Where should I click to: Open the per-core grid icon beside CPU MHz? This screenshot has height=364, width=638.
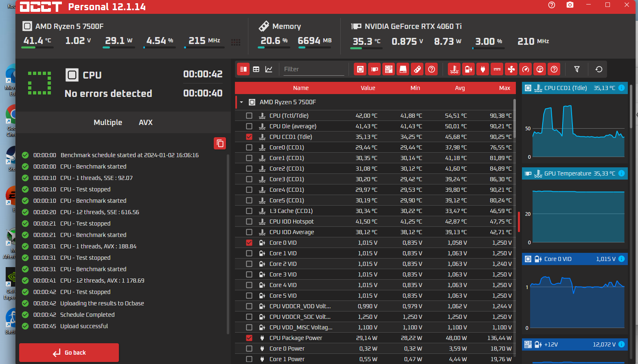(x=236, y=42)
